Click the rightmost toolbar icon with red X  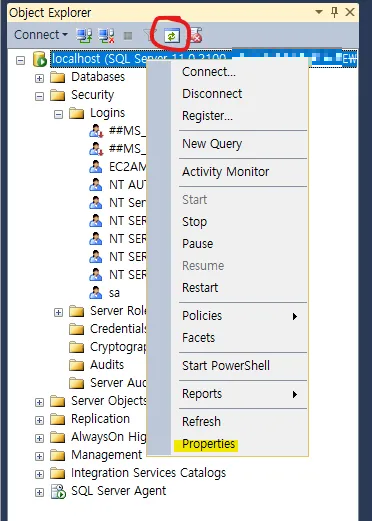pos(196,35)
